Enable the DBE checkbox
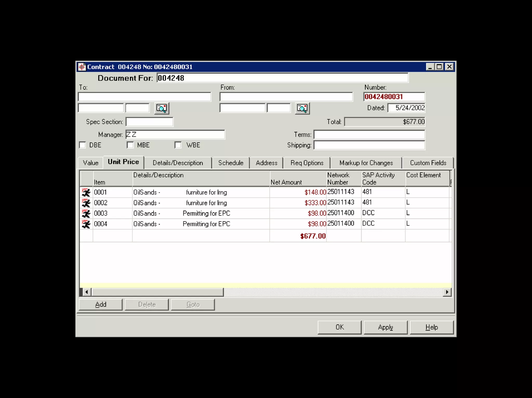Viewport: 532px width, 398px height. pos(83,145)
